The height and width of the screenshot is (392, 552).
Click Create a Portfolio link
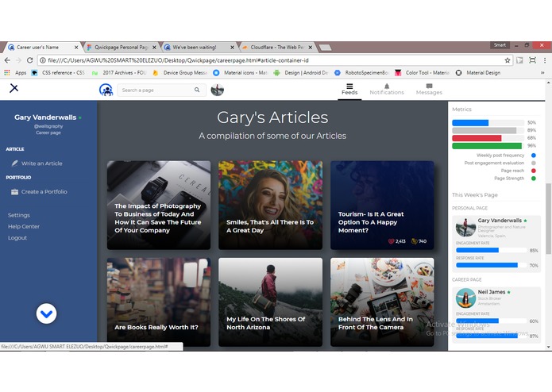[x=44, y=191]
